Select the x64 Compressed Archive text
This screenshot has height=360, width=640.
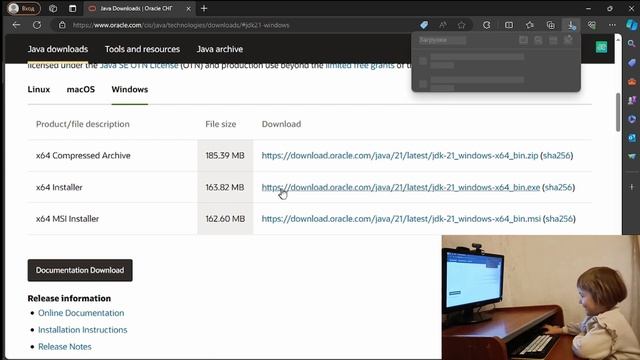(x=83, y=156)
